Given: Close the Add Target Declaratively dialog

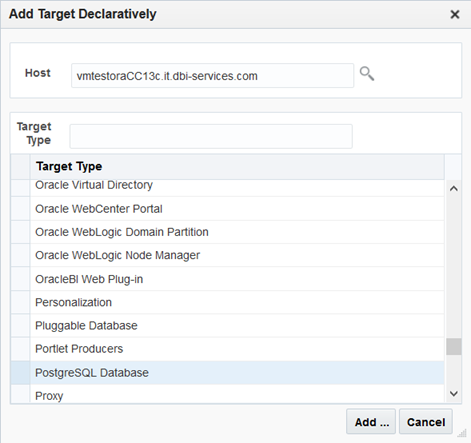Looking at the screenshot, I should pyautogui.click(x=455, y=14).
